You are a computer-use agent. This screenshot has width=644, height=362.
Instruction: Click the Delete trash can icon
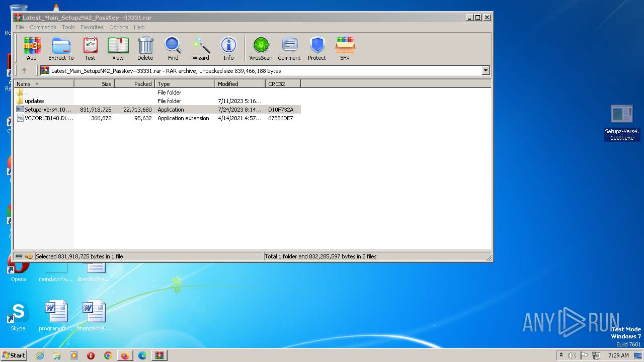(145, 49)
